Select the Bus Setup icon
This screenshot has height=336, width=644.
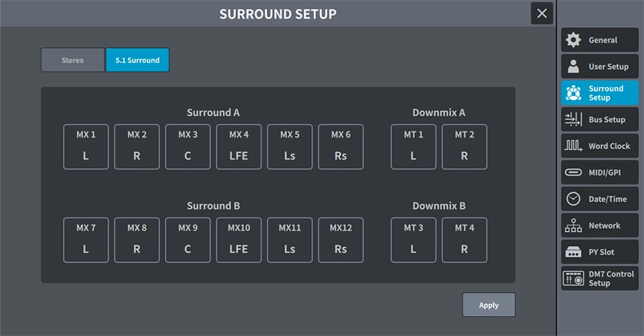coord(574,119)
